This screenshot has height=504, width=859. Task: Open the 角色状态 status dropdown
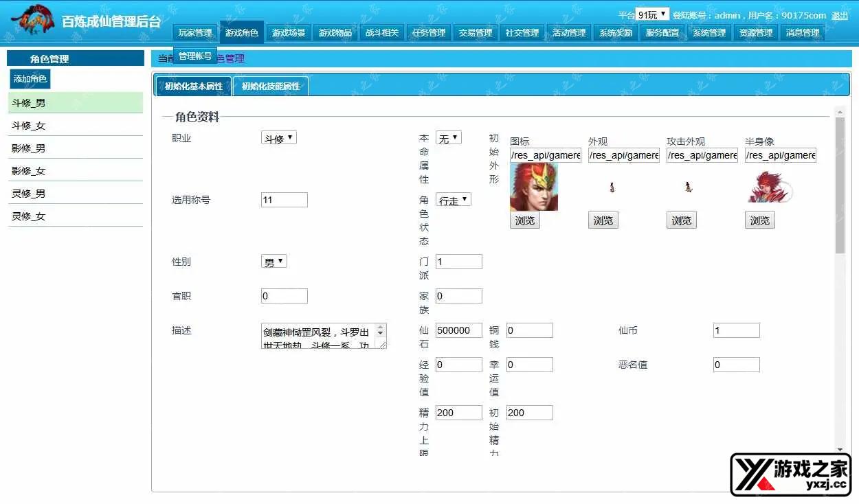click(x=453, y=200)
